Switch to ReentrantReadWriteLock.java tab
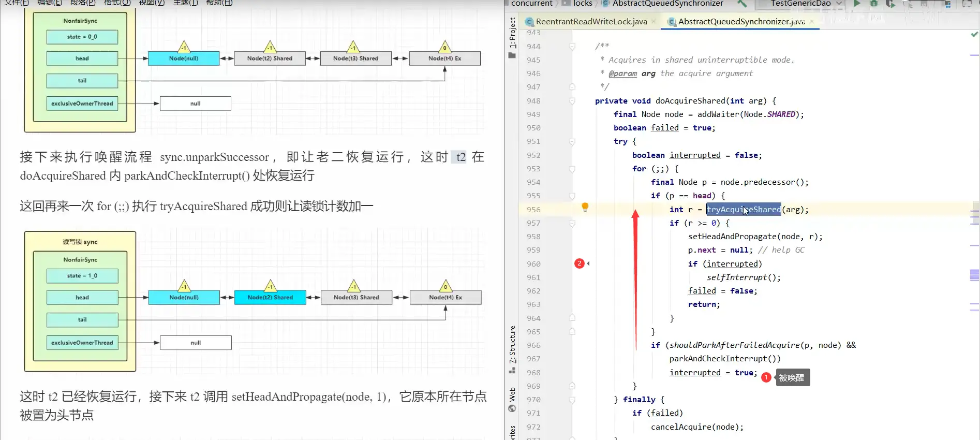This screenshot has height=440, width=980. pyautogui.click(x=591, y=22)
